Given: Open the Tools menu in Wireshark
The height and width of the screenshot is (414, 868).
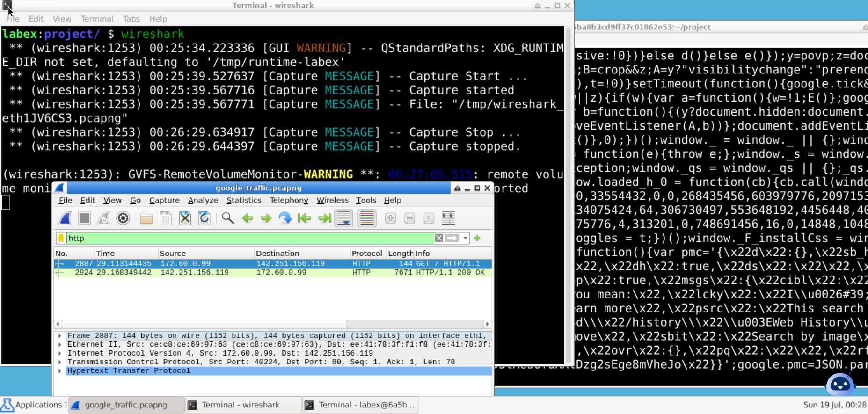Looking at the screenshot, I should 366,200.
